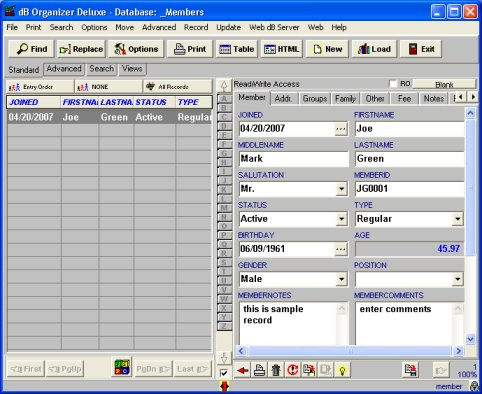Click the JOINED column header

pyautogui.click(x=34, y=102)
